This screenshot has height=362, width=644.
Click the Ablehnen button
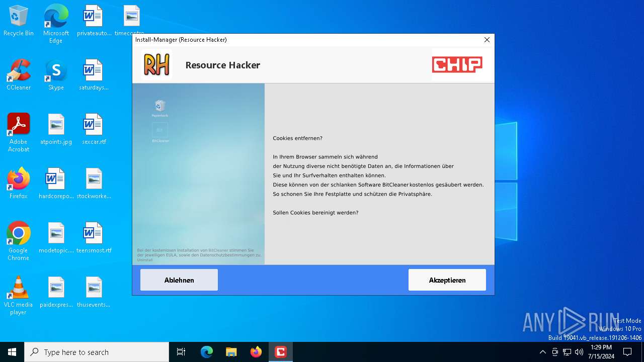[179, 280]
